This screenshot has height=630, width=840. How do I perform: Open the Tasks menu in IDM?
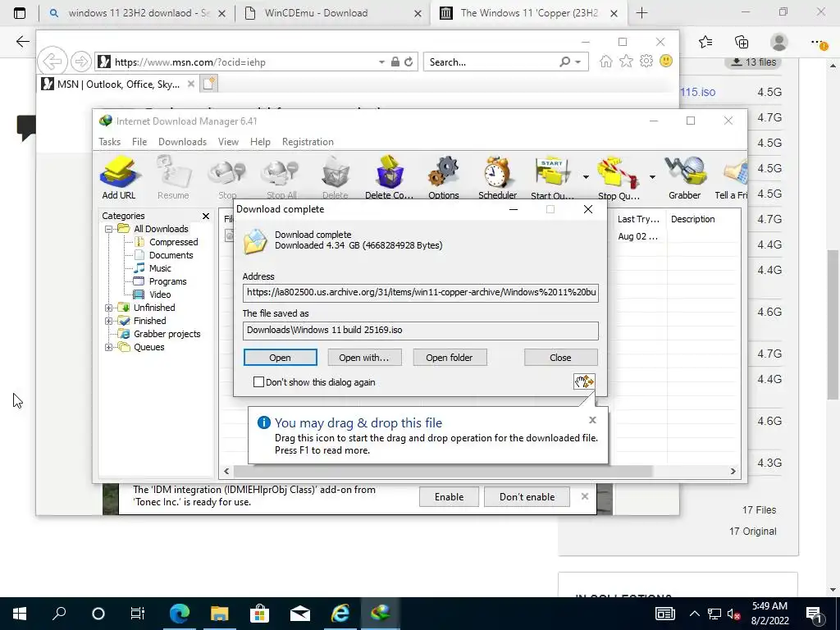pos(109,141)
